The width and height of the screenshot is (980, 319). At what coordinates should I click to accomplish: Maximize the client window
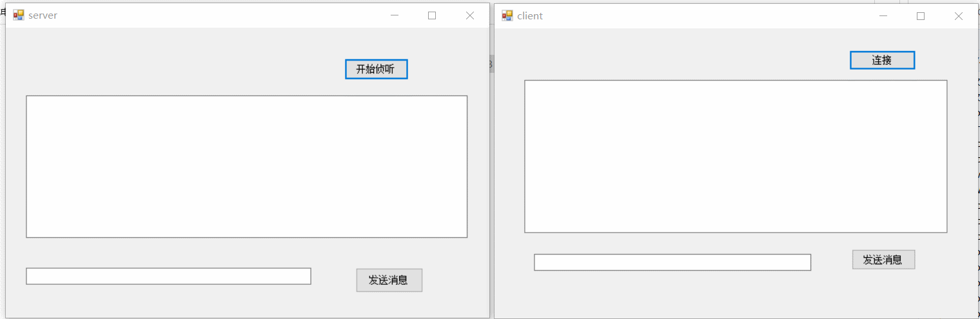pos(921,15)
